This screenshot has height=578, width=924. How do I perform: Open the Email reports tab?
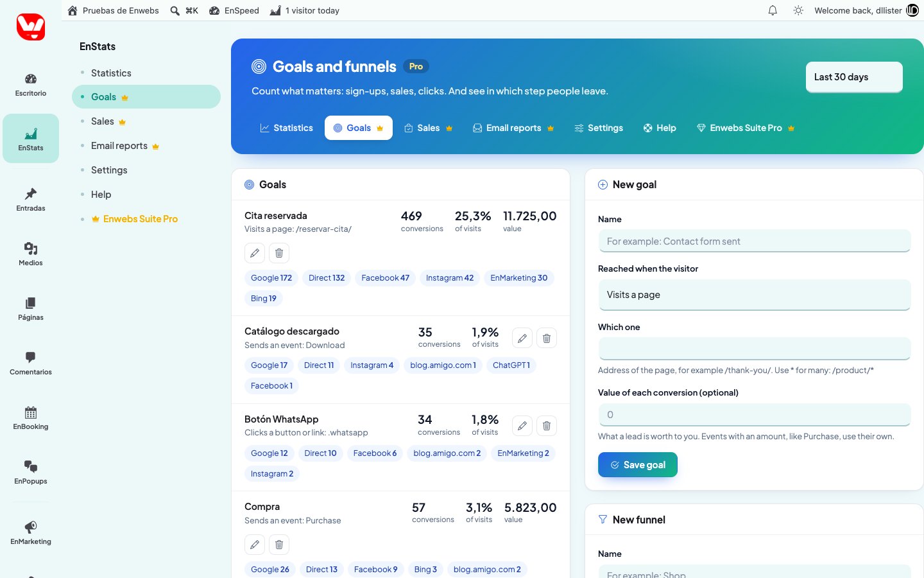[513, 128]
